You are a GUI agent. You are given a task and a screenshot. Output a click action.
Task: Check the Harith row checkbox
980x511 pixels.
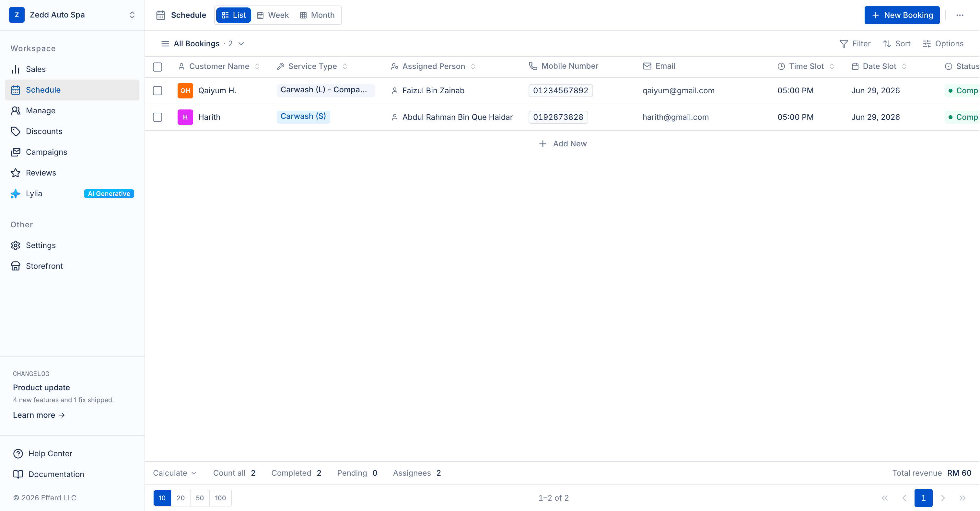[x=157, y=117]
